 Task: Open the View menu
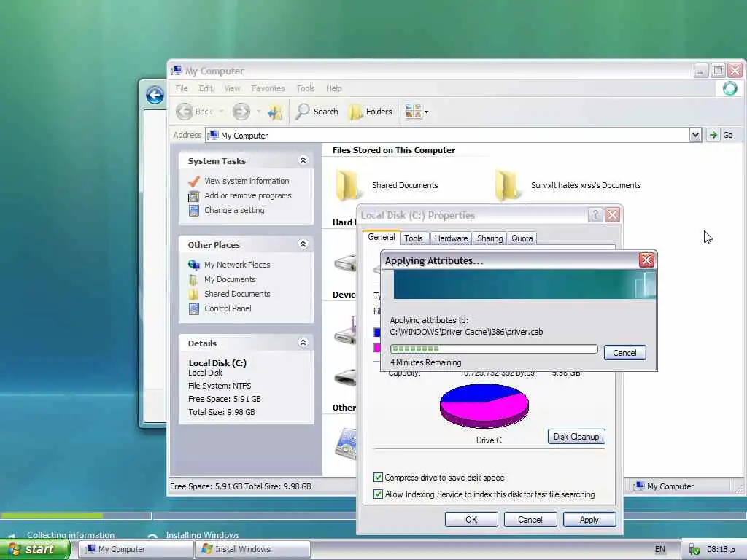pos(232,88)
